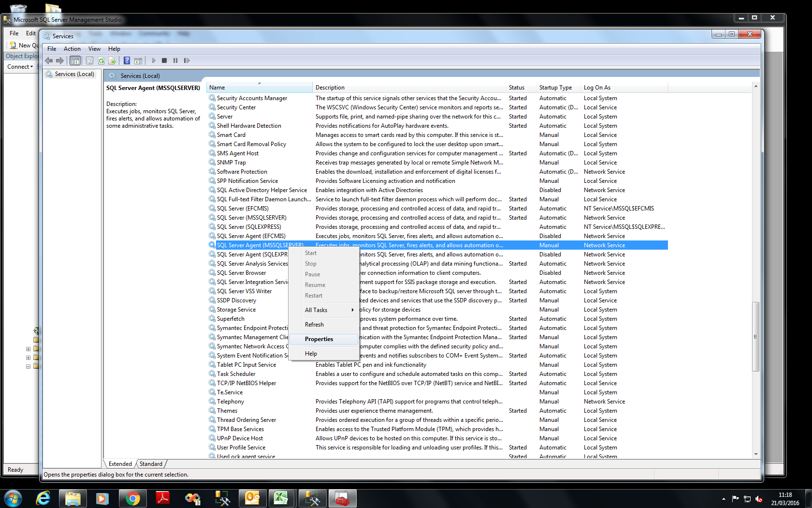Click the Refresh toolbar icon
Viewport: 812px width, 508px height.
101,60
